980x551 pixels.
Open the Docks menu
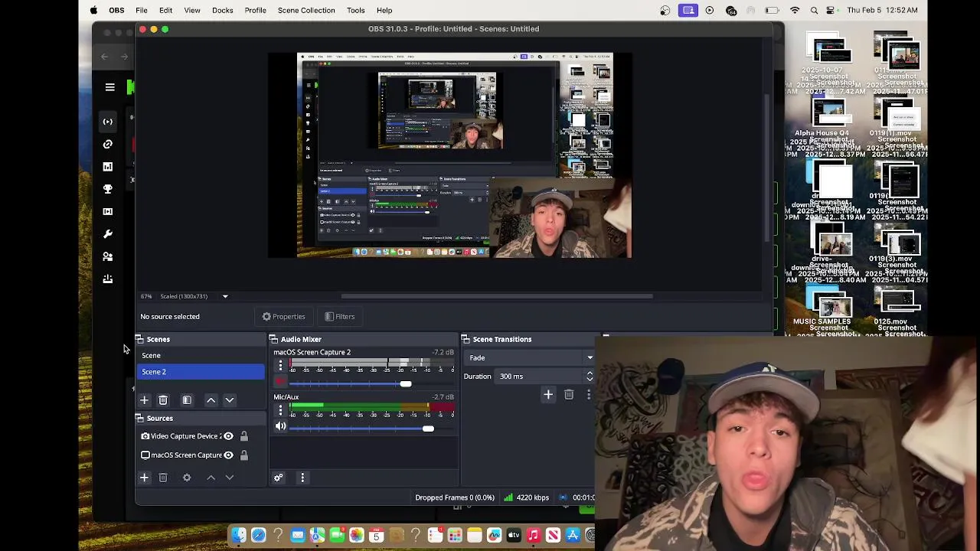pyautogui.click(x=223, y=10)
